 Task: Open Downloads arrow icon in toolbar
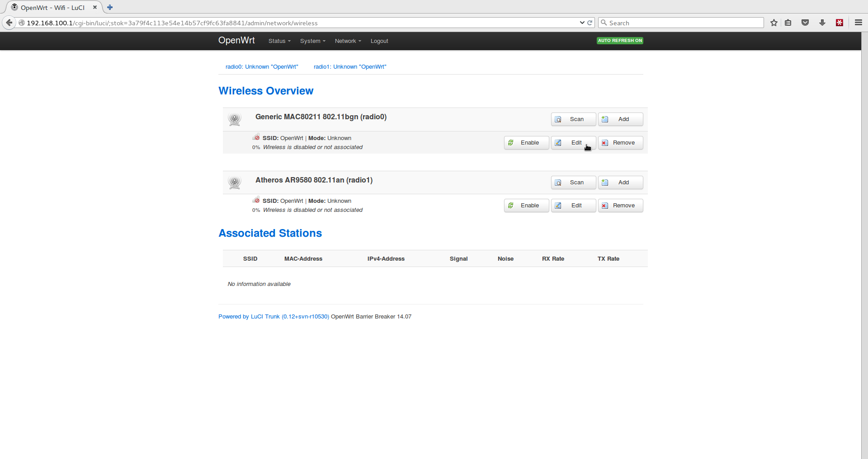click(x=822, y=23)
